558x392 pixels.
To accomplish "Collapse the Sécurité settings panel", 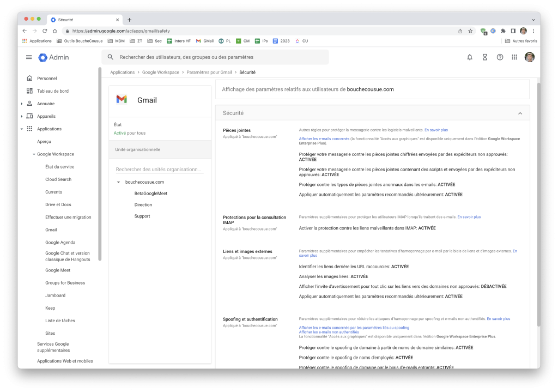I will (520, 113).
